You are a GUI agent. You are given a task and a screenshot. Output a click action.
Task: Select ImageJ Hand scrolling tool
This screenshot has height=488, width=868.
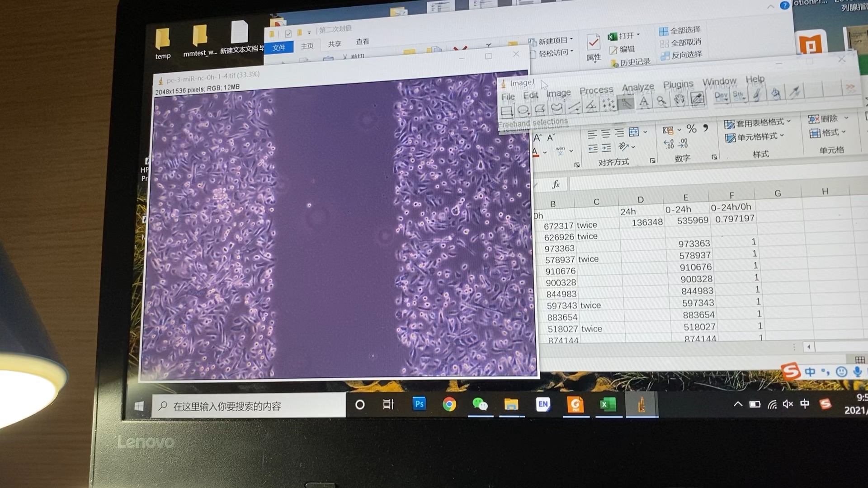point(679,99)
